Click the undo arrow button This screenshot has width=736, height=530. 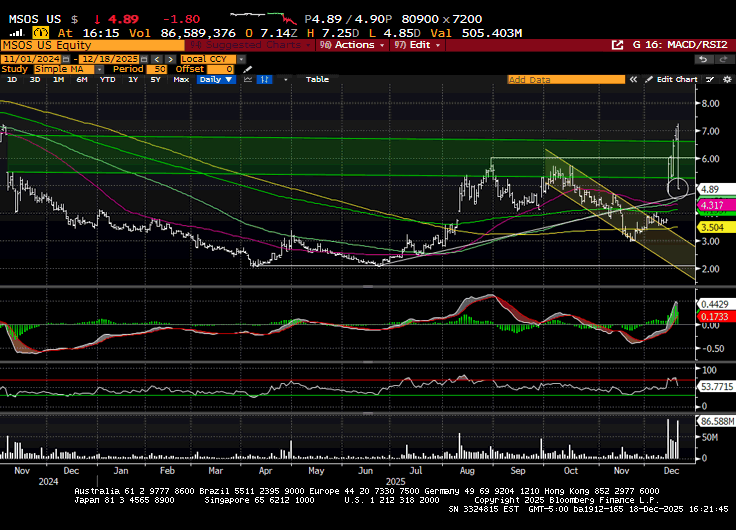(x=703, y=59)
